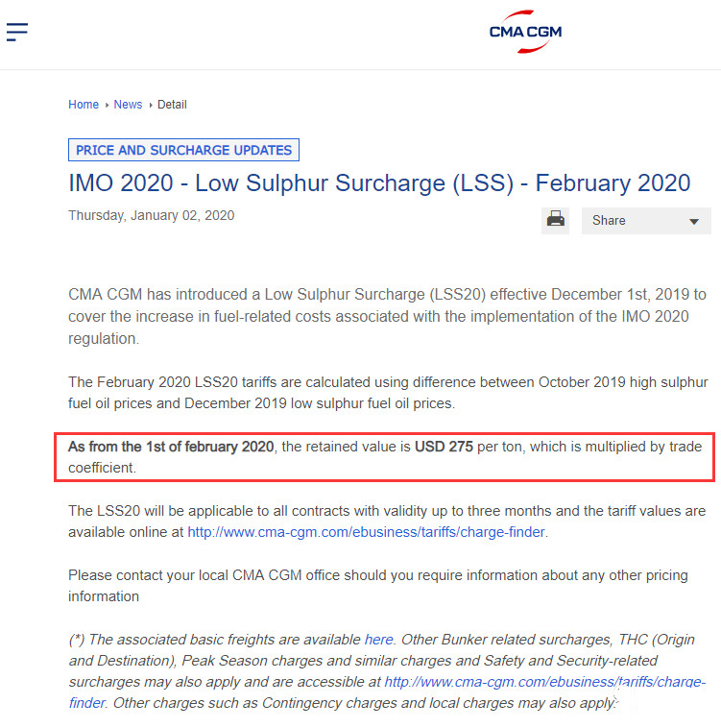721x728 pixels.
Task: Open charge-finder URL in italic footnote
Action: 544,681
